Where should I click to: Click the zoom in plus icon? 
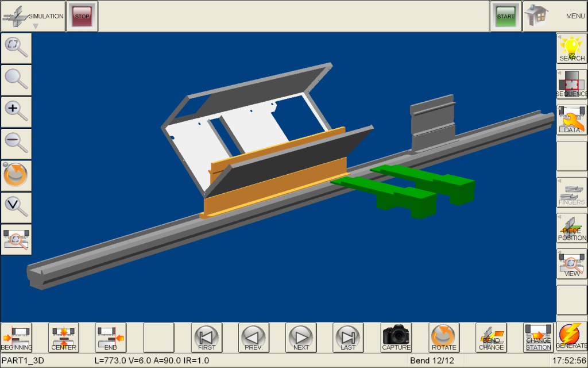[16, 112]
